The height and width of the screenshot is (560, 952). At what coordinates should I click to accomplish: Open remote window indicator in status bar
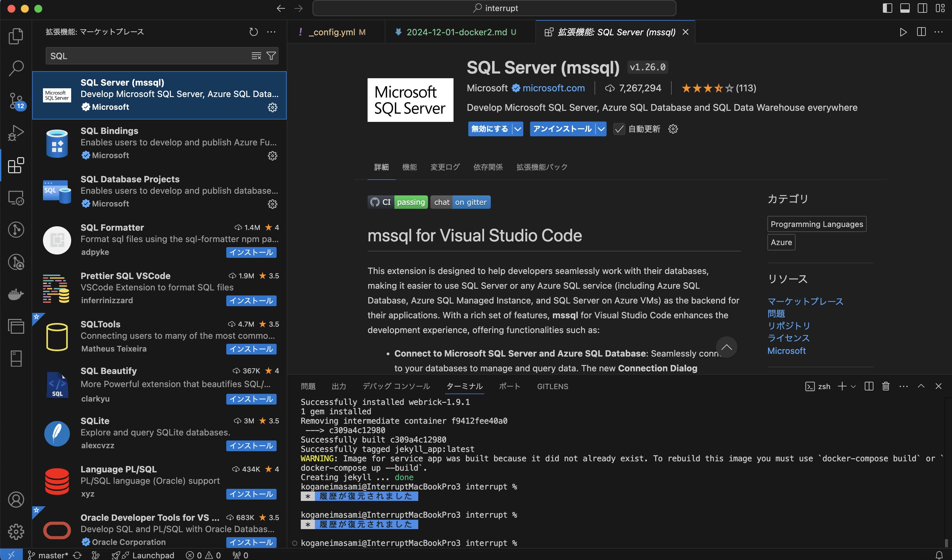(12, 555)
